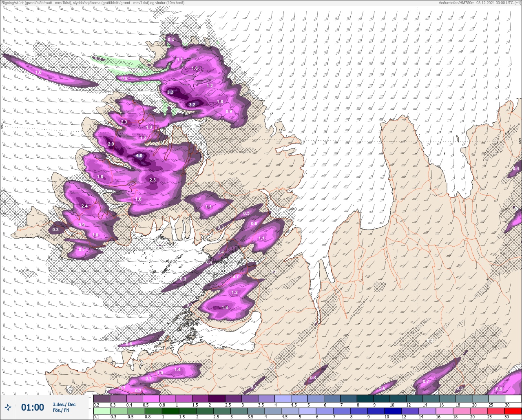Click the 01:00 forecast time display
522x420 pixels.
33,407
